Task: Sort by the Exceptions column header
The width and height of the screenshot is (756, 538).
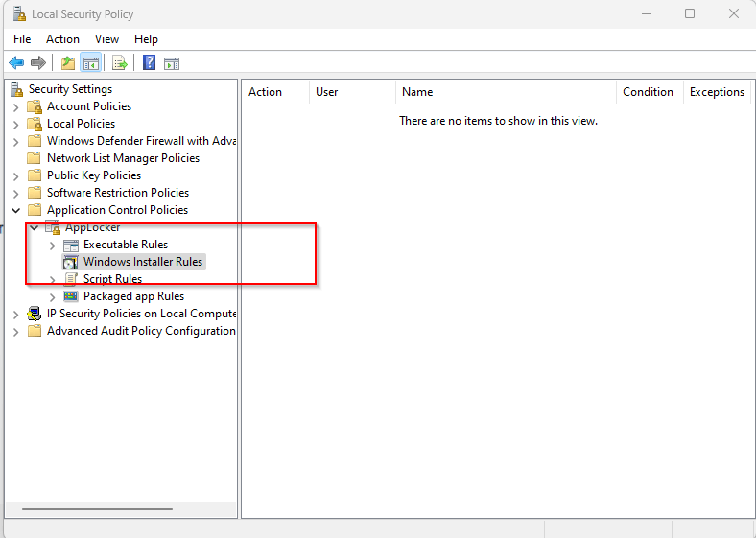Action: (x=717, y=92)
